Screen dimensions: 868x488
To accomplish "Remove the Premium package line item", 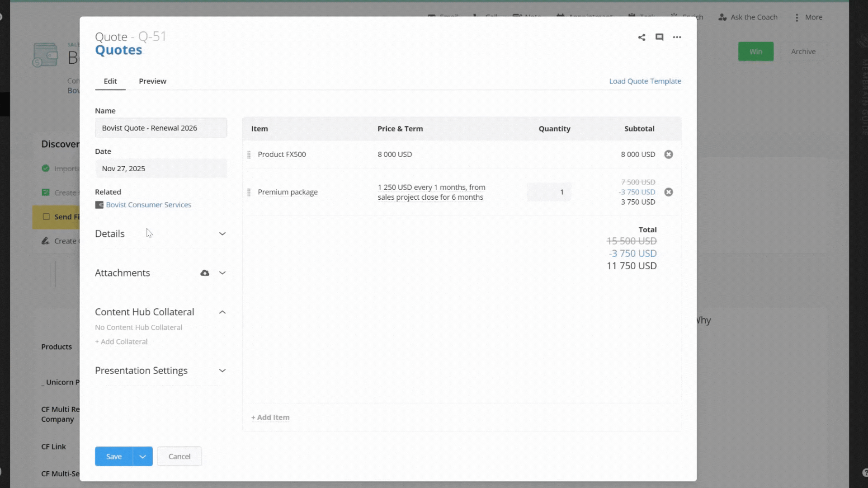I will 669,192.
